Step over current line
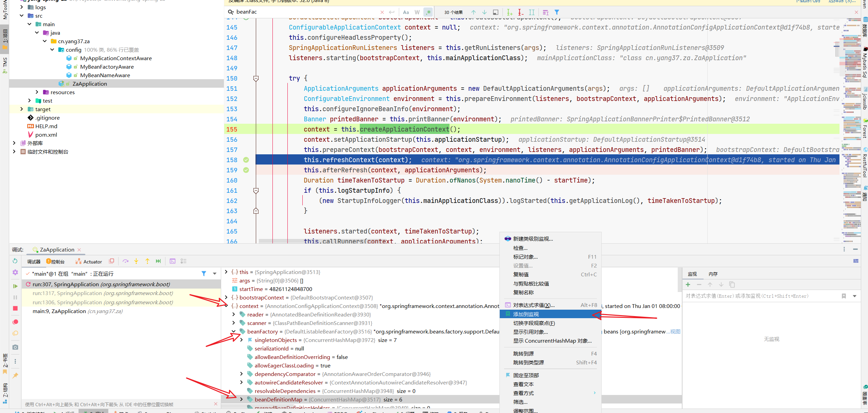This screenshot has width=868, height=413. (125, 261)
